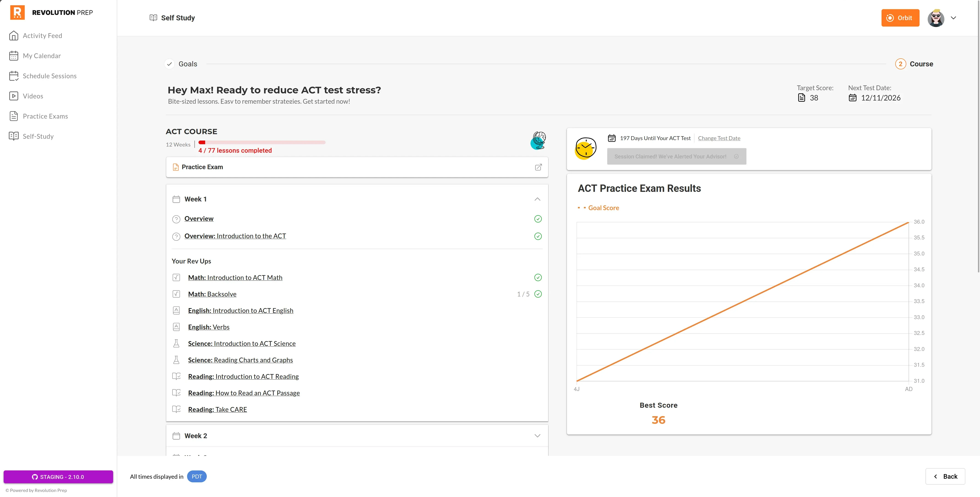Click the flask icon beside Reading Charts and Graphs
The width and height of the screenshot is (980, 497).
[x=176, y=360]
